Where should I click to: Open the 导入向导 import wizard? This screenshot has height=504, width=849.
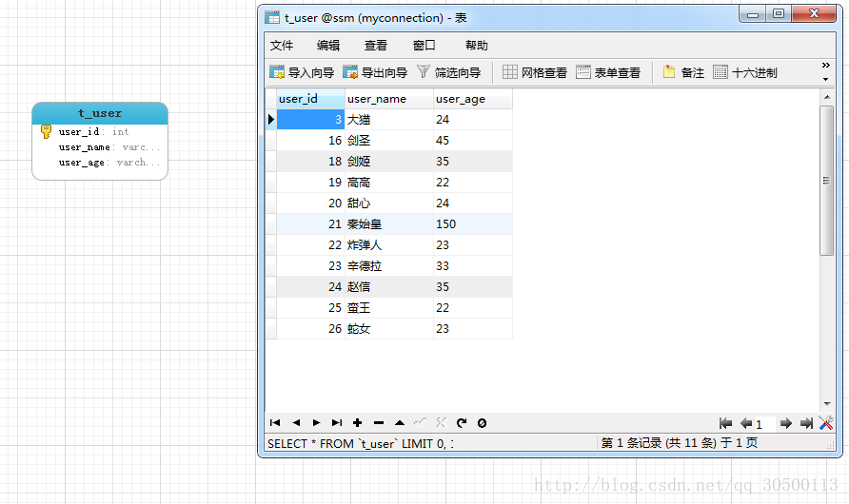(x=302, y=72)
